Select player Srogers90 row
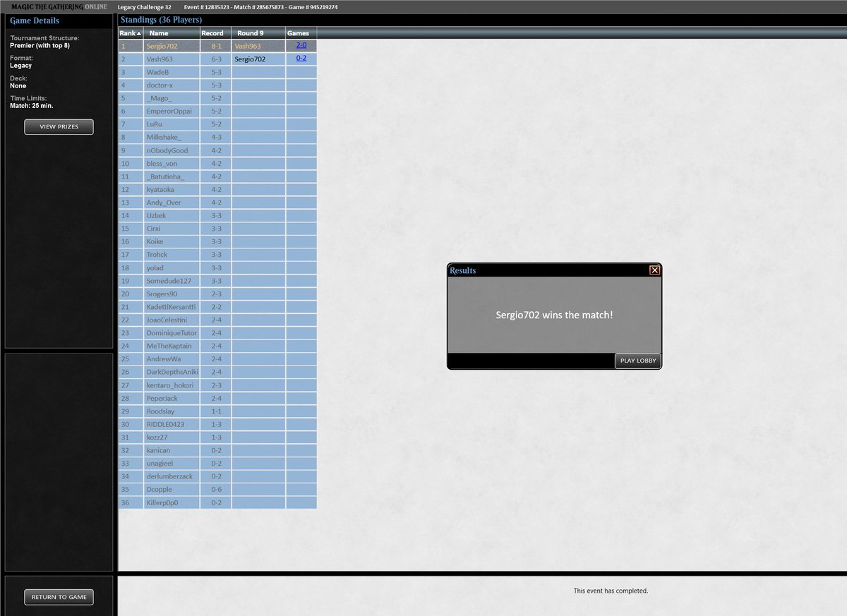 click(217, 294)
